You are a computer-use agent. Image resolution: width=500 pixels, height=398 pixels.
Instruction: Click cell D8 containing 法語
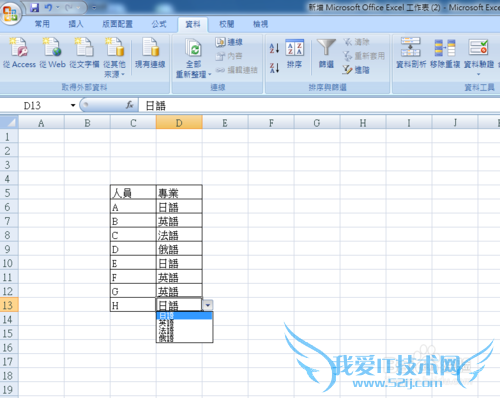179,235
